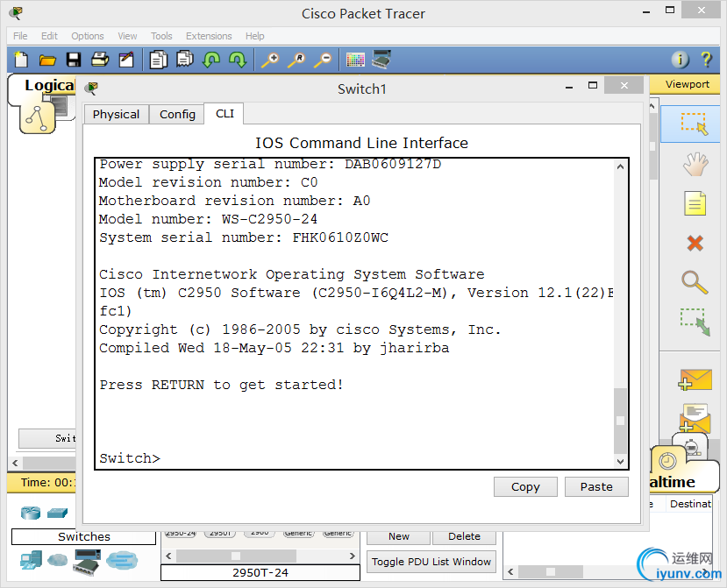The image size is (727, 588).
Task: Maximize the Switch1 window
Action: coord(593,85)
